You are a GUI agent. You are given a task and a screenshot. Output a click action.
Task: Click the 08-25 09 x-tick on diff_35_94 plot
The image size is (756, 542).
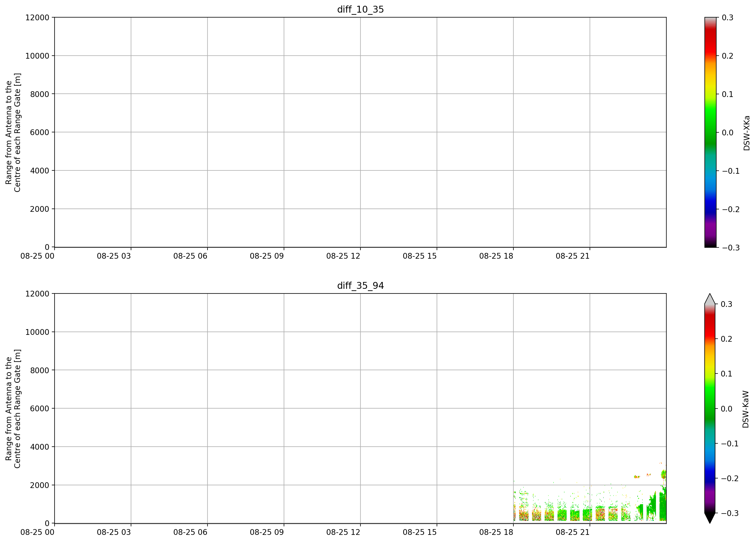[x=267, y=532]
